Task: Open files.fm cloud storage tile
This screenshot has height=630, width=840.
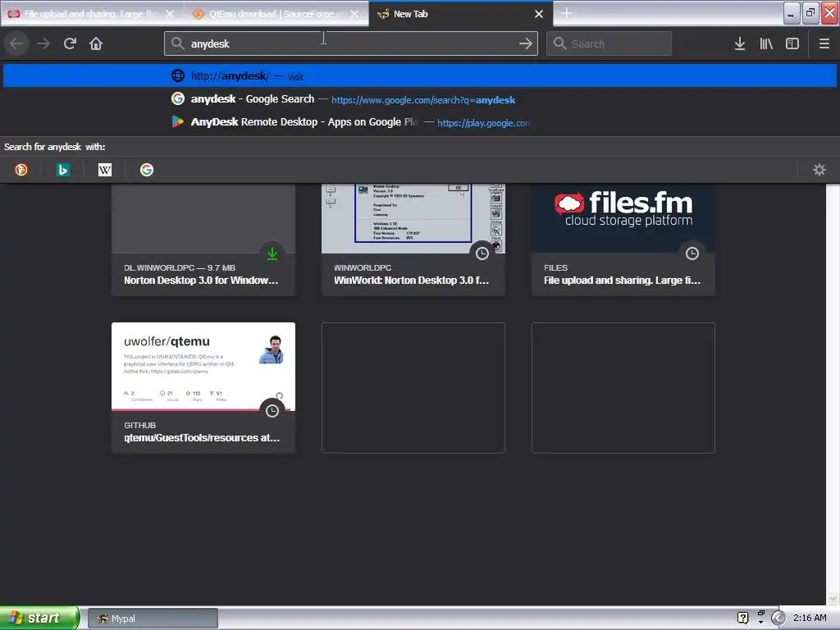Action: [623, 240]
